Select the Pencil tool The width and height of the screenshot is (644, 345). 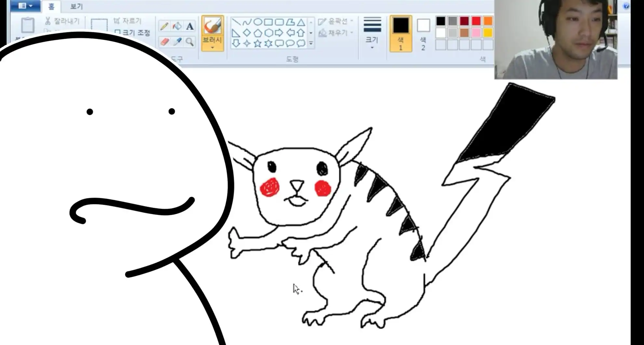[x=164, y=26]
